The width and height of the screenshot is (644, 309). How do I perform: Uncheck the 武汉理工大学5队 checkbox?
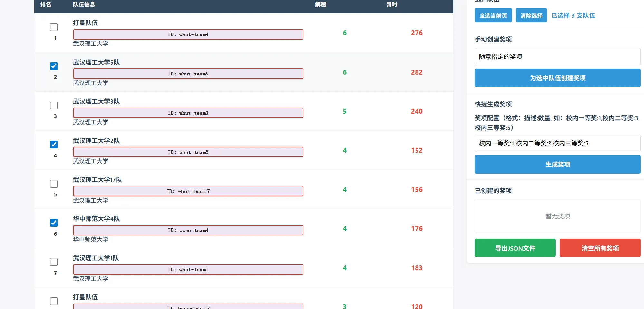tap(54, 66)
